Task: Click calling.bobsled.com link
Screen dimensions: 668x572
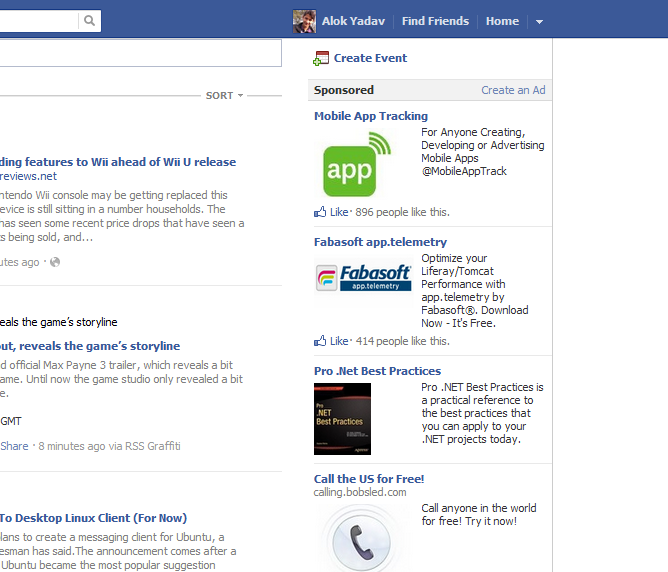Action: (360, 492)
